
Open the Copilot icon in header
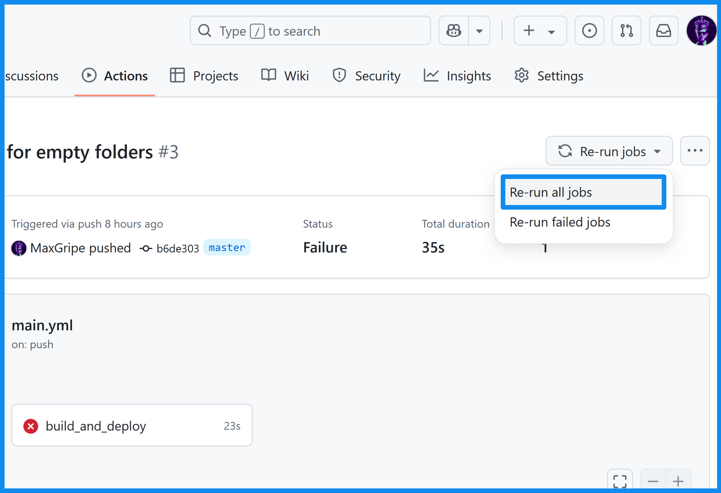(x=454, y=31)
